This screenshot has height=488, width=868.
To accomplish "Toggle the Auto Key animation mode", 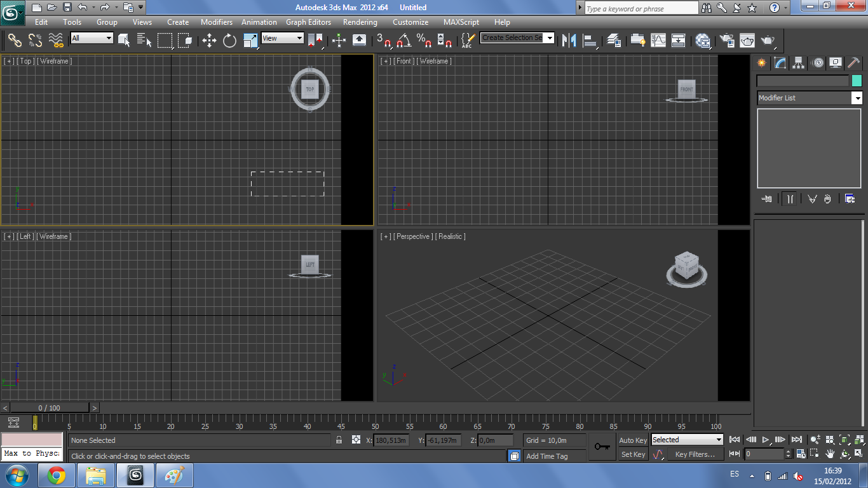I will (633, 440).
